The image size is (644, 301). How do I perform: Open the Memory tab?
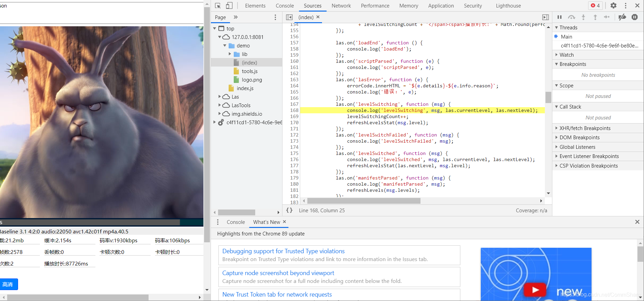click(409, 6)
